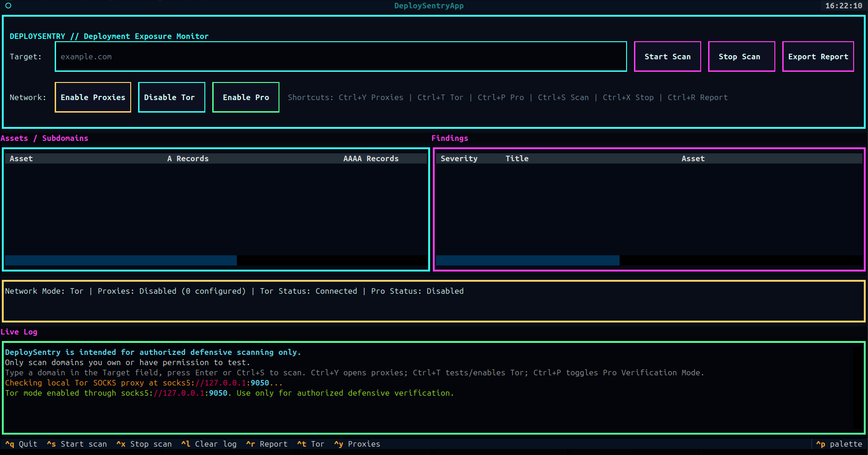This screenshot has height=455, width=868.
Task: Click 'Type a domain in the Target field' line
Action: 355,373
